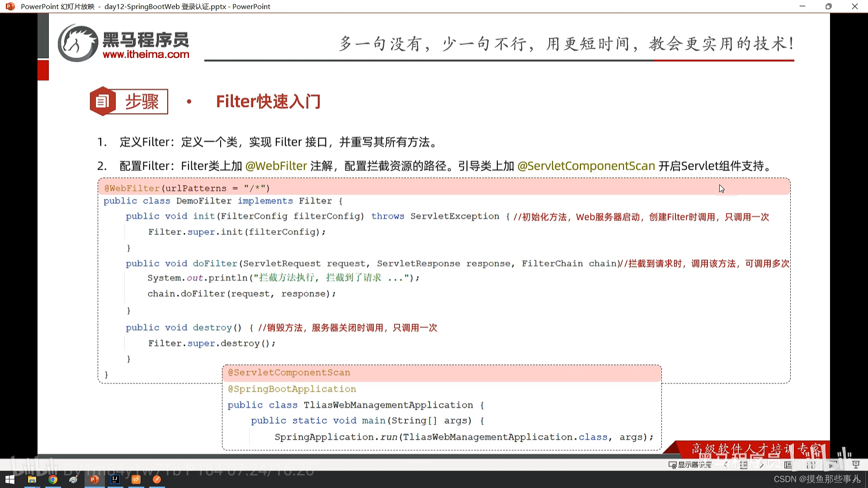This screenshot has height=488, width=868.
Task: Open the 显示器设置 display settings button
Action: [x=690, y=465]
